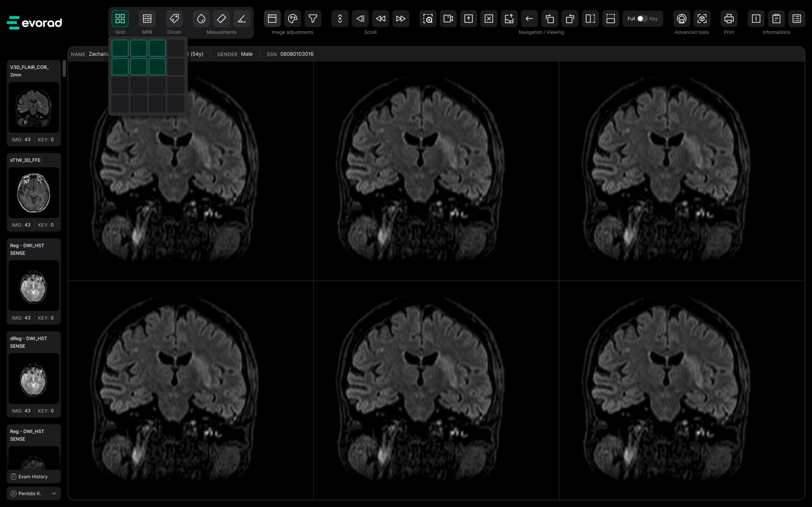812x507 pixels.
Task: Open the vertical scroll stepper tool
Action: tap(340, 19)
